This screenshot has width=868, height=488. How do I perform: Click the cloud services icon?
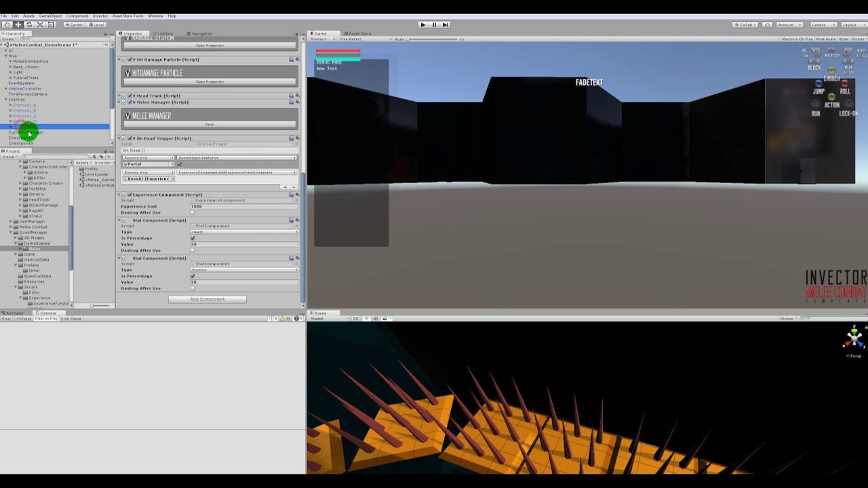click(x=767, y=24)
